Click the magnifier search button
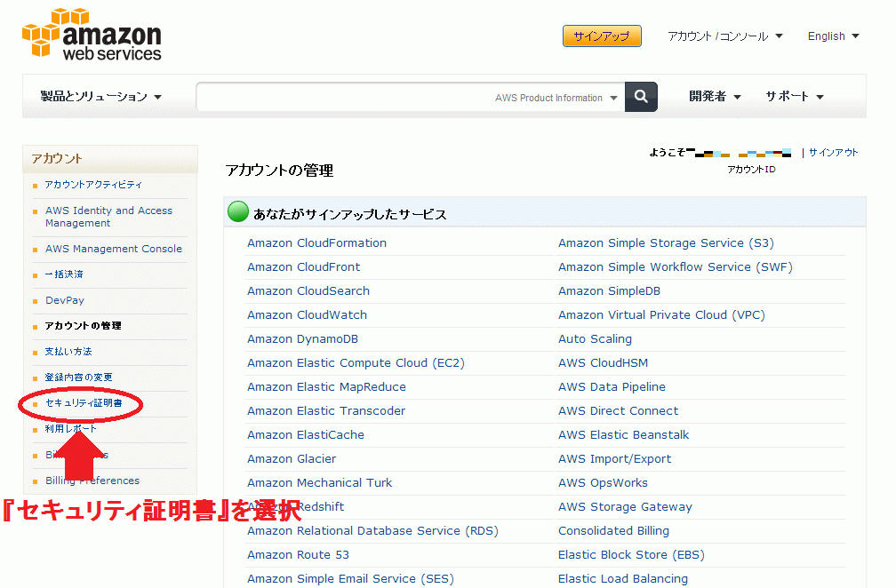The width and height of the screenshot is (896, 588). [641, 97]
